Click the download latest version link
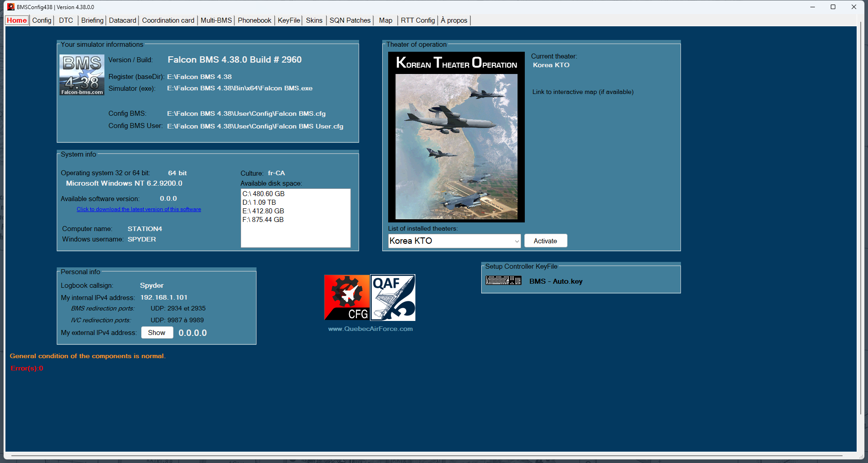868x463 pixels. 139,209
